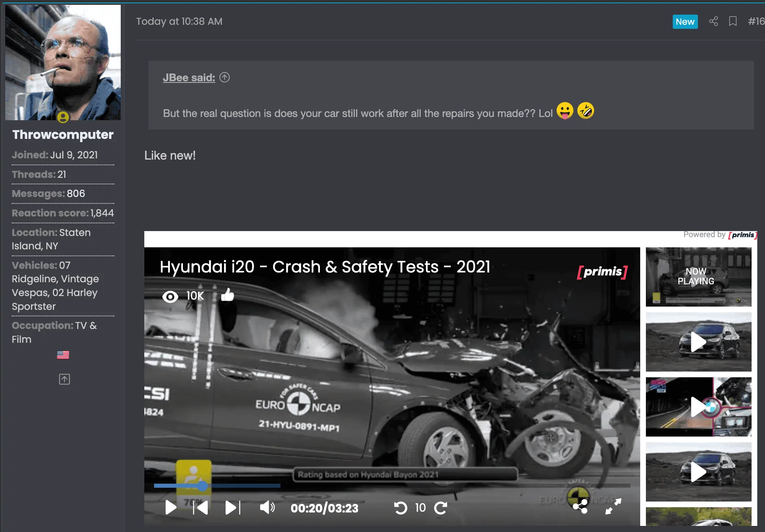View the Throwcomputer avatar image
This screenshot has height=532, width=765.
pyautogui.click(x=63, y=63)
